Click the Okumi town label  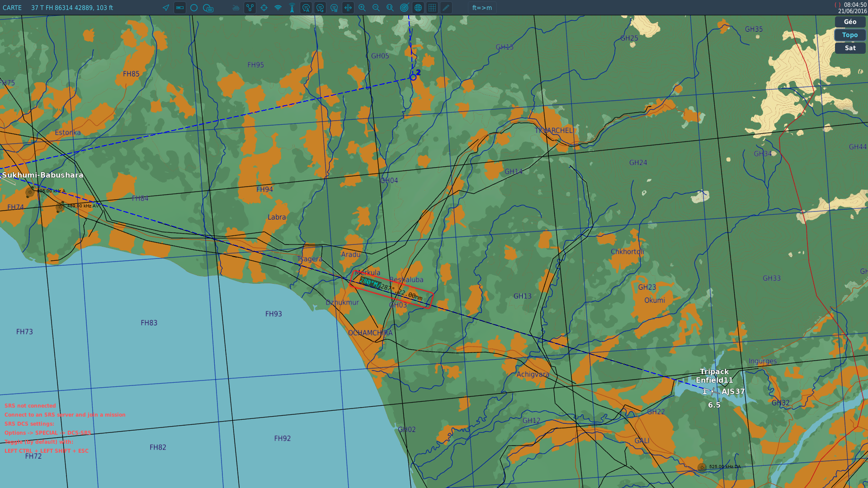point(655,300)
